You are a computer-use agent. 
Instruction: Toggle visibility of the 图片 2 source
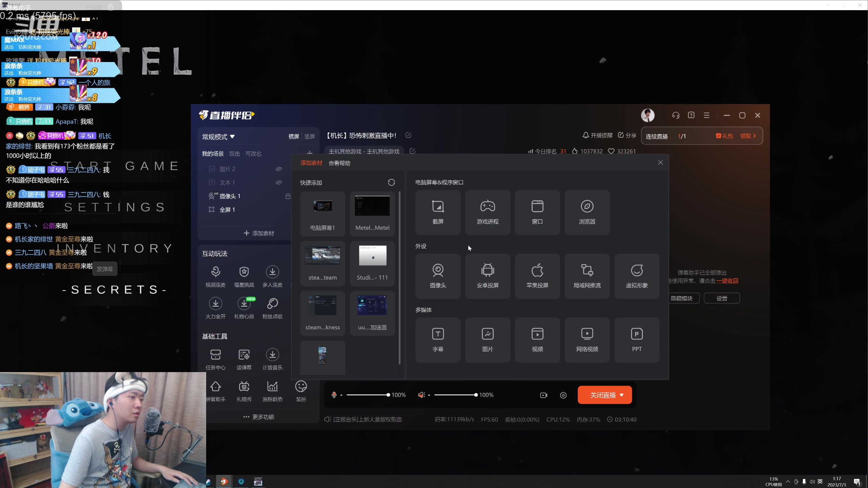[279, 169]
